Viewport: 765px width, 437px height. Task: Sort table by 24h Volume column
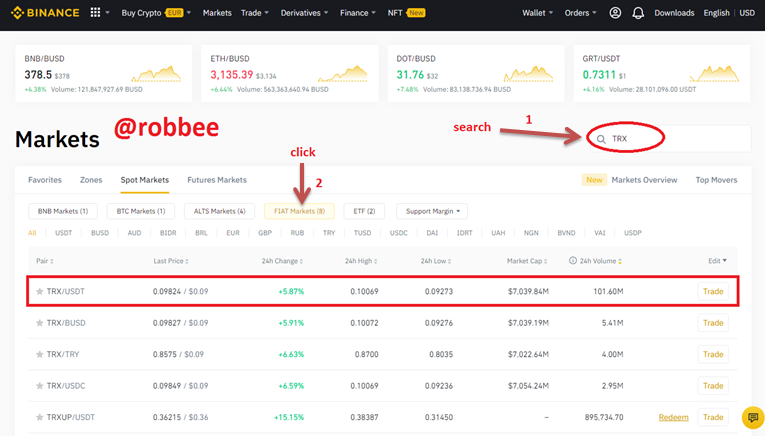pos(601,261)
